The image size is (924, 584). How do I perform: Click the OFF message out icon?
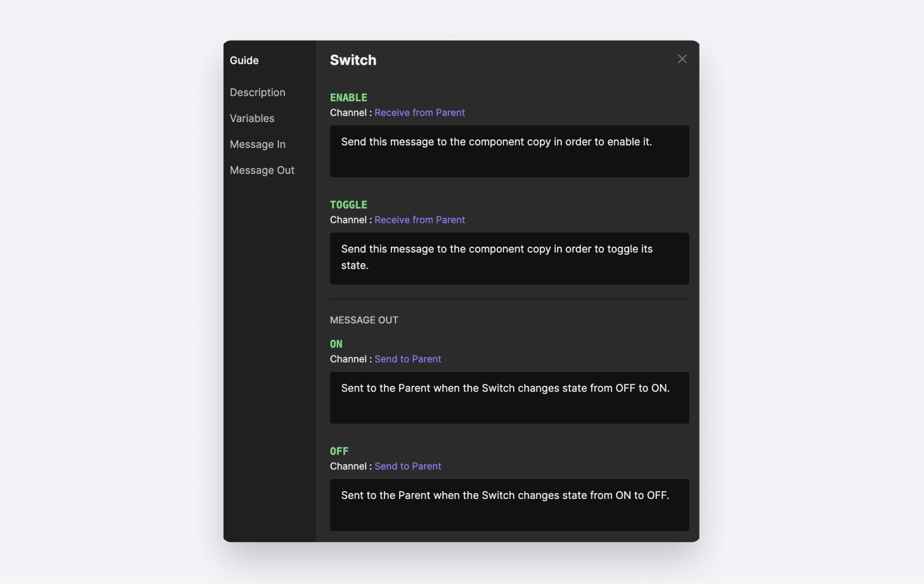pyautogui.click(x=339, y=450)
